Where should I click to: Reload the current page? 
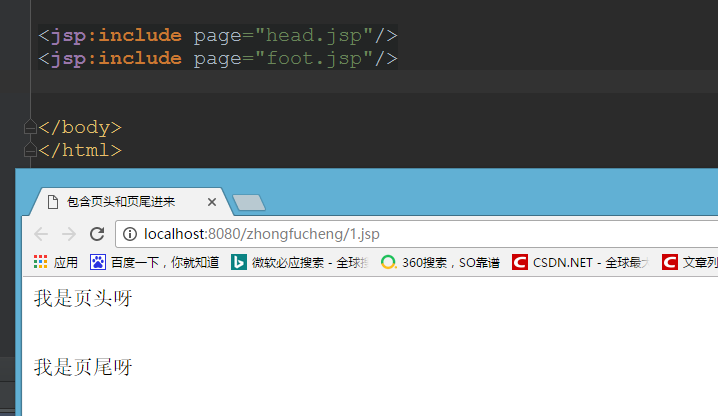click(x=97, y=234)
